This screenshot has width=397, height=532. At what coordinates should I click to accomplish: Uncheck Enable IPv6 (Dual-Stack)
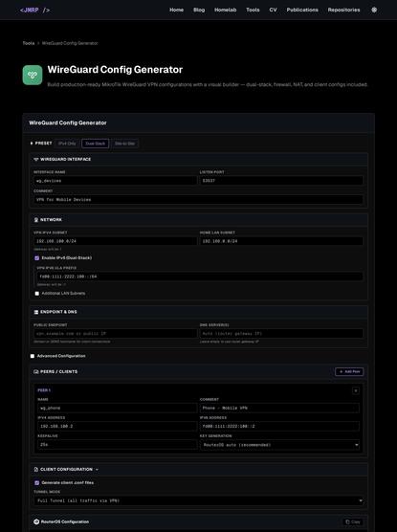37,258
